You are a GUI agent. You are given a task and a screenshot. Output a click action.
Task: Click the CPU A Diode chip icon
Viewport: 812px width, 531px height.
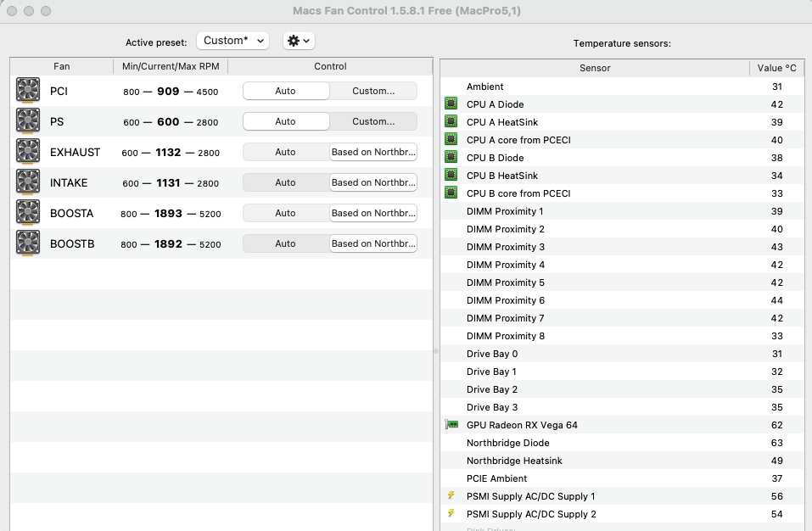451,103
